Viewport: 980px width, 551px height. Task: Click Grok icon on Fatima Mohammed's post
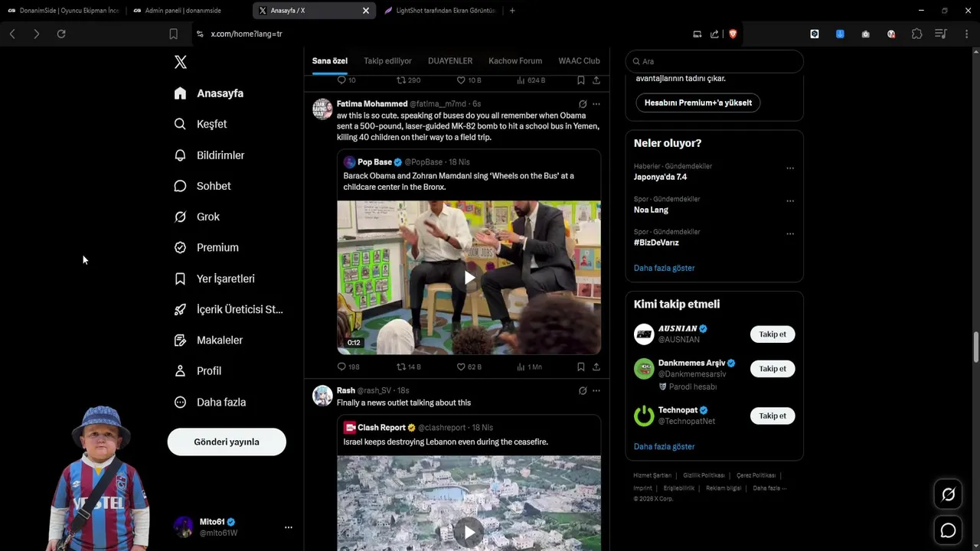(x=583, y=104)
